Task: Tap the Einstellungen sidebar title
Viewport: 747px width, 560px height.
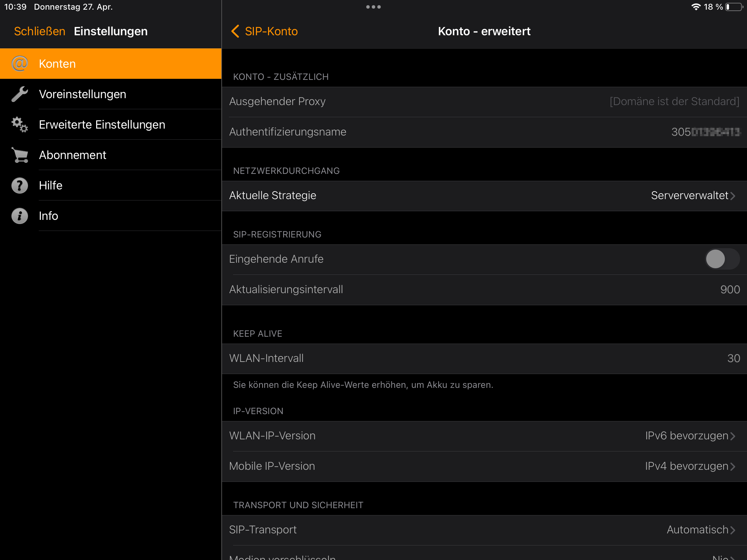Action: point(111,31)
